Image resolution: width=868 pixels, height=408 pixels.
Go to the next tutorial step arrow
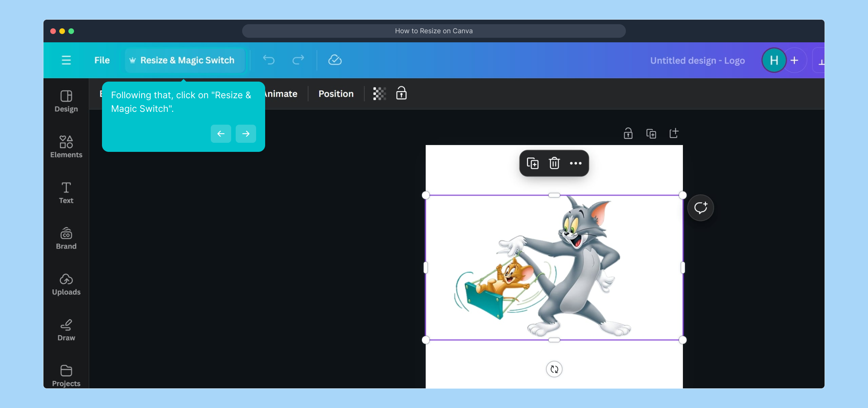point(246,134)
